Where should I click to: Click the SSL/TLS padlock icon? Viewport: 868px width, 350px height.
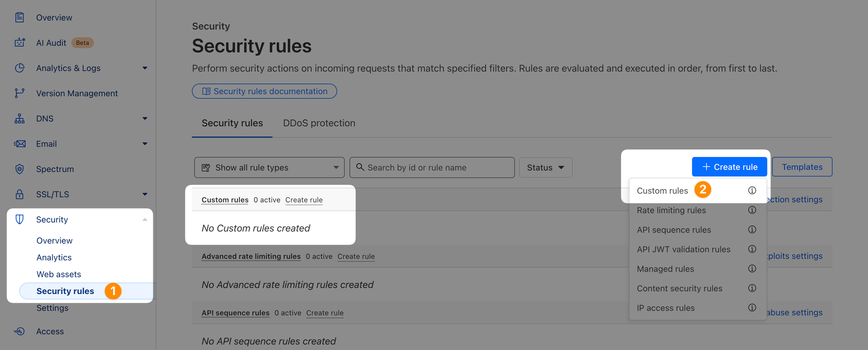click(20, 194)
